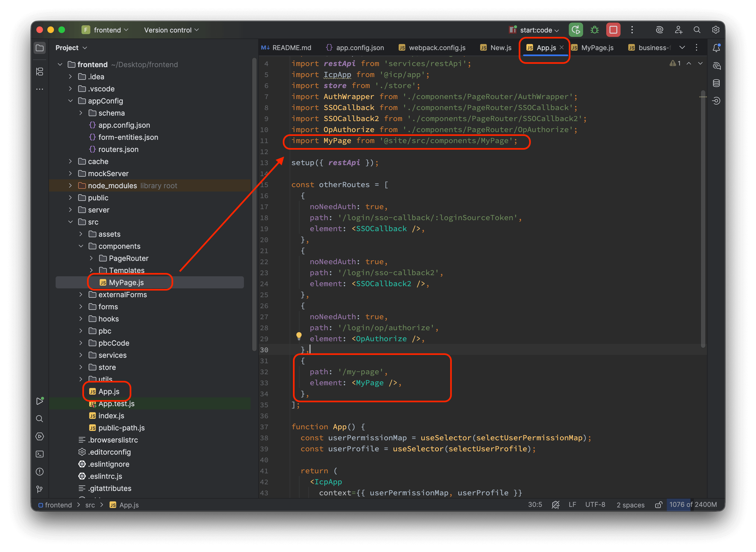Go to next highlighted error arrow
756x552 pixels.
click(700, 63)
